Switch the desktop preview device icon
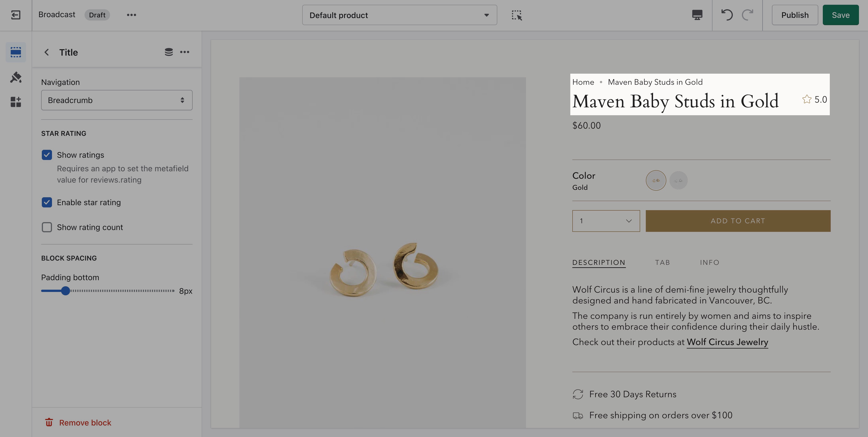The image size is (868, 437). (697, 15)
